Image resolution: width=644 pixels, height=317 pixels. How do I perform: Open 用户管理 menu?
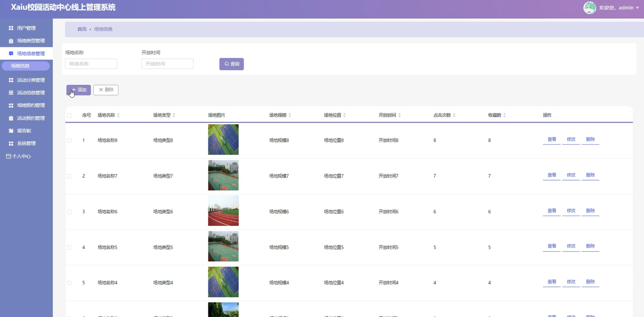coord(26,28)
